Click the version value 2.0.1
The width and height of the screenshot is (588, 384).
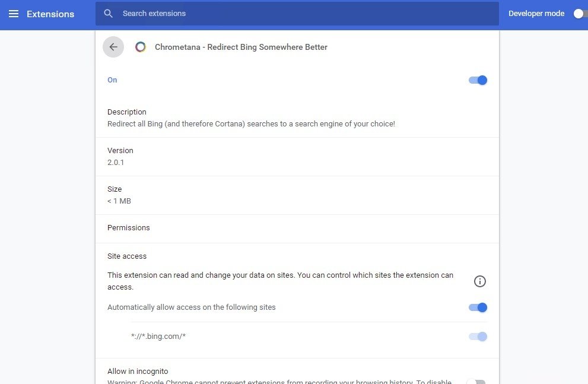[116, 163]
